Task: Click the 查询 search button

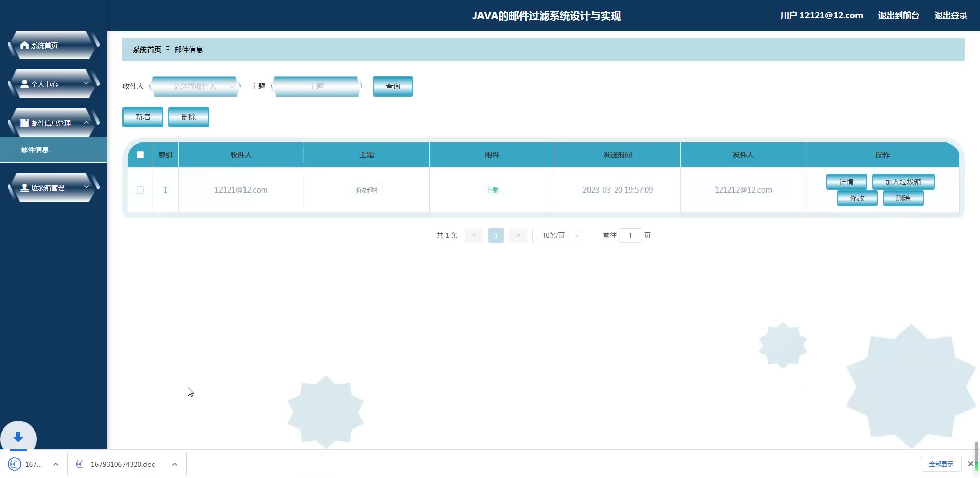Action: 393,86
